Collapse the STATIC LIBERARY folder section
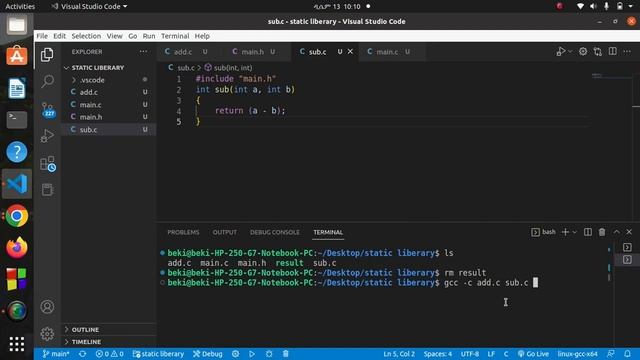 [109, 68]
